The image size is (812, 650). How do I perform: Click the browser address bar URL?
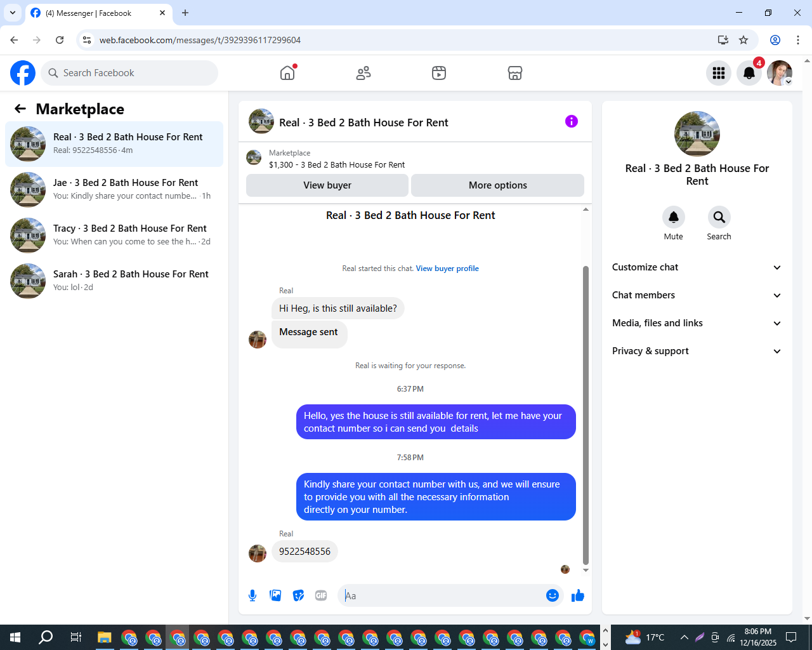pos(200,40)
